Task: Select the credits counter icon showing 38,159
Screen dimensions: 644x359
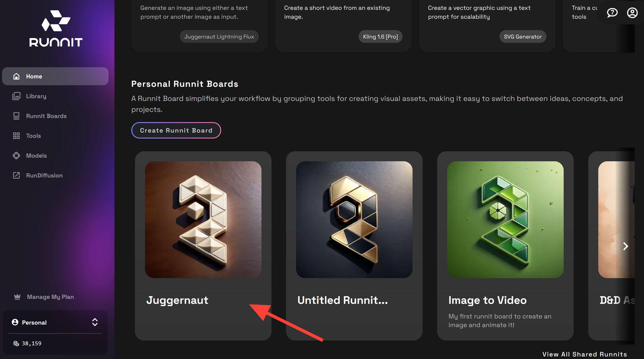Action: [x=17, y=343]
